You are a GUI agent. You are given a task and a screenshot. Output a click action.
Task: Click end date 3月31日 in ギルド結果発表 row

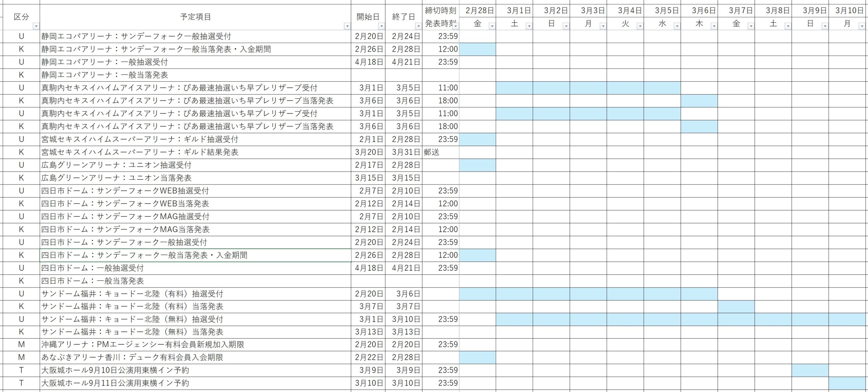(404, 152)
